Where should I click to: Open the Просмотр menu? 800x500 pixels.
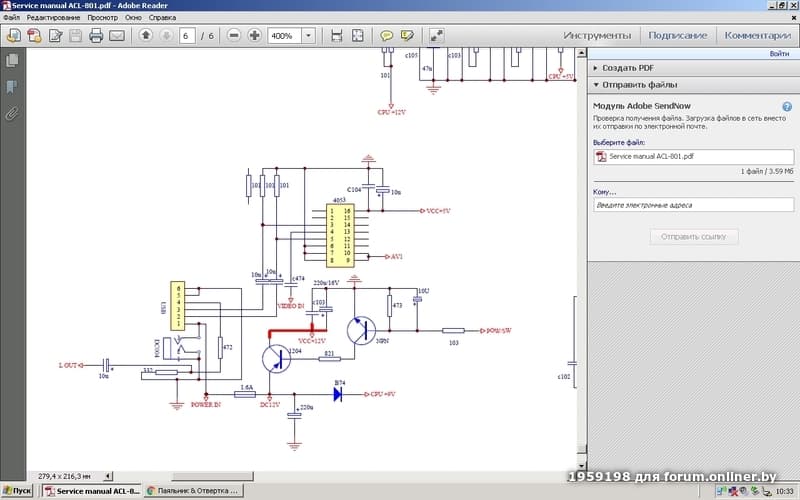tap(102, 18)
